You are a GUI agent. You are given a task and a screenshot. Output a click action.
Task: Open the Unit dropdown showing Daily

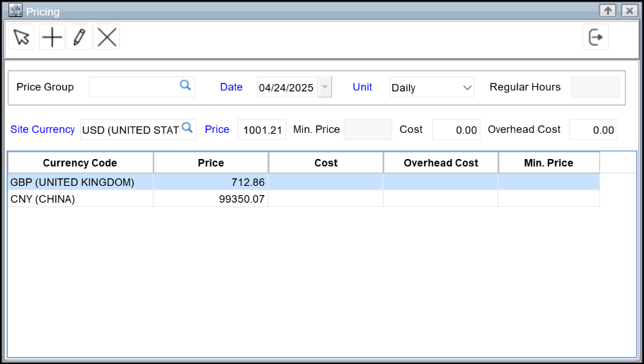(x=432, y=88)
